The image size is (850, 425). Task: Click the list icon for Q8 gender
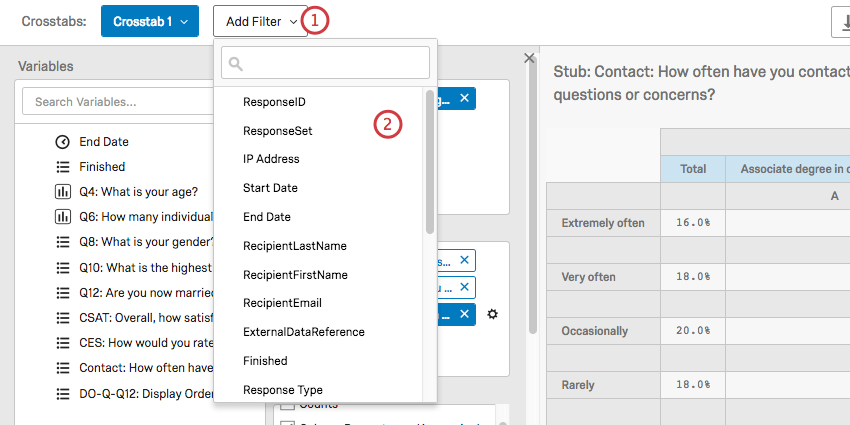pos(62,242)
